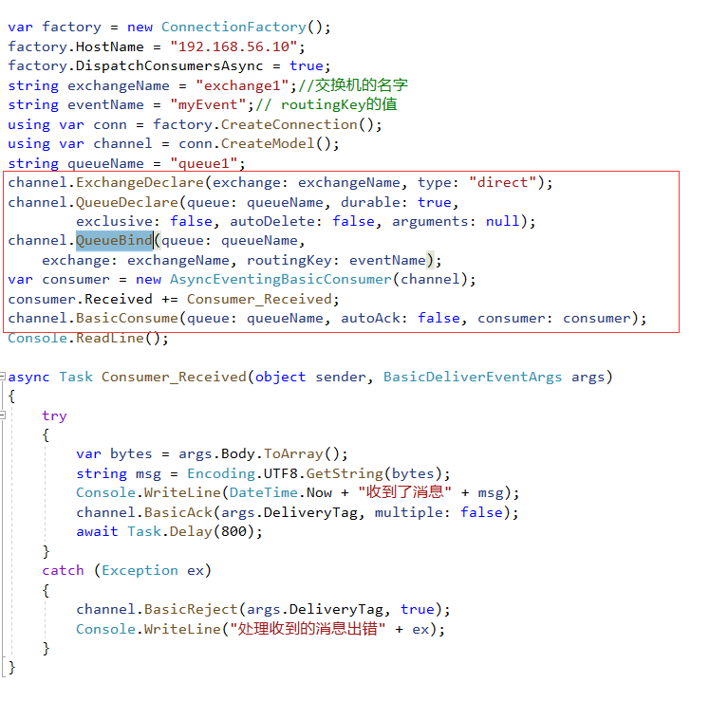728x701 pixels.
Task: Click the BasicAck method name
Action: click(x=178, y=512)
